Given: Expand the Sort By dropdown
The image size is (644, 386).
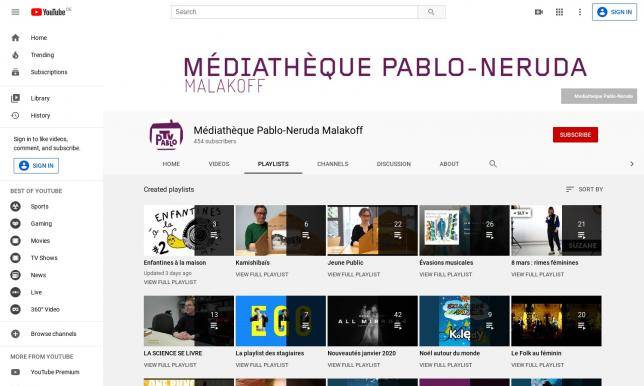Looking at the screenshot, I should [584, 189].
